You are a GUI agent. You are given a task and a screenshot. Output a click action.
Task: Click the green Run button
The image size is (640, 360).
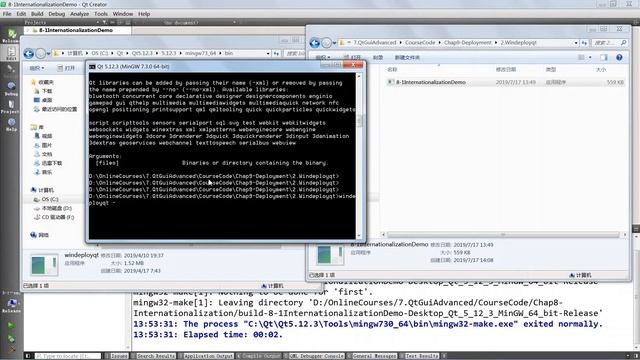(x=11, y=325)
